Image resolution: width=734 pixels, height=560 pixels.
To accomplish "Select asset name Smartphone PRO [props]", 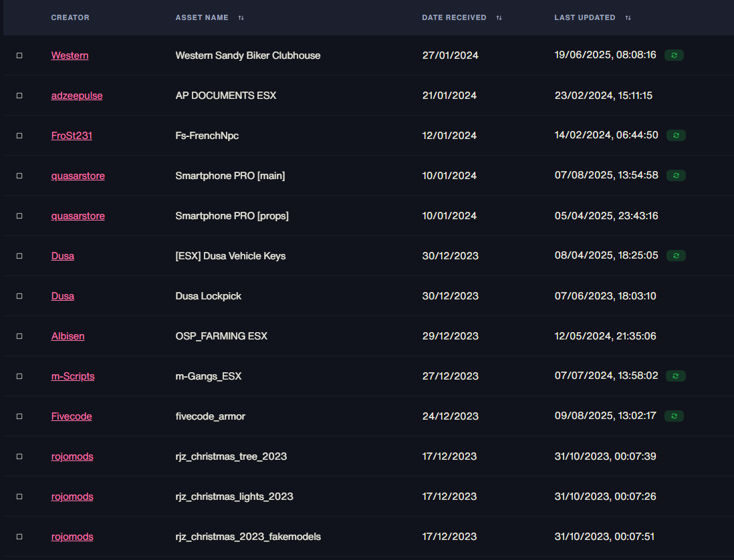I will tap(232, 216).
